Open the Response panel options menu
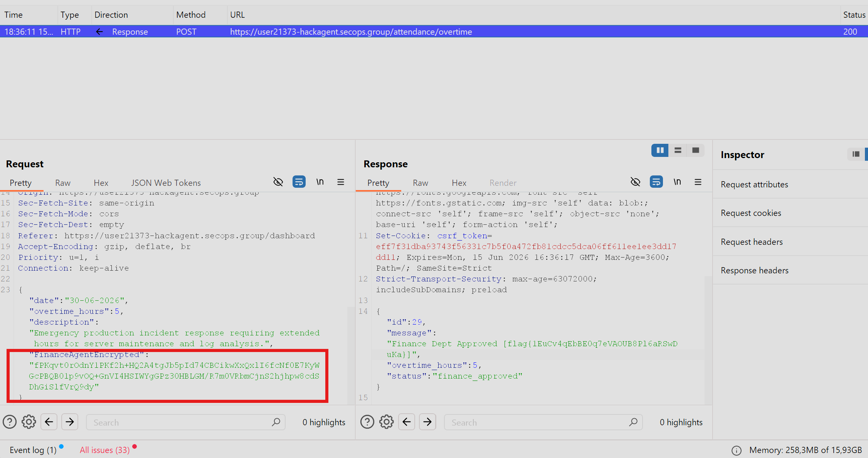 [x=698, y=182]
